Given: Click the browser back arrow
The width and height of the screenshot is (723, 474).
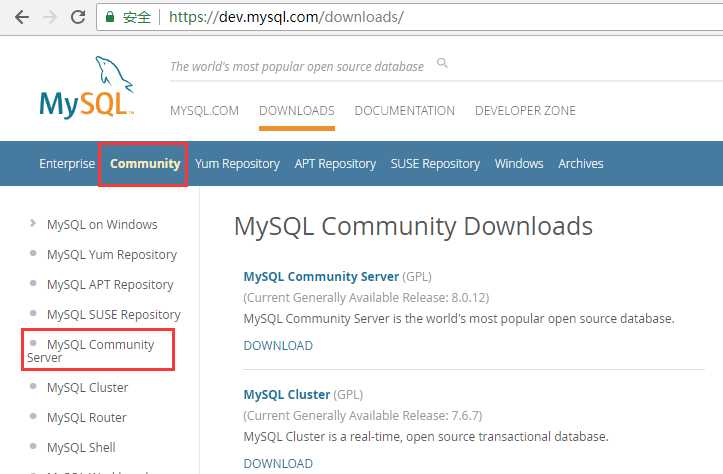Looking at the screenshot, I should pyautogui.click(x=21, y=17).
